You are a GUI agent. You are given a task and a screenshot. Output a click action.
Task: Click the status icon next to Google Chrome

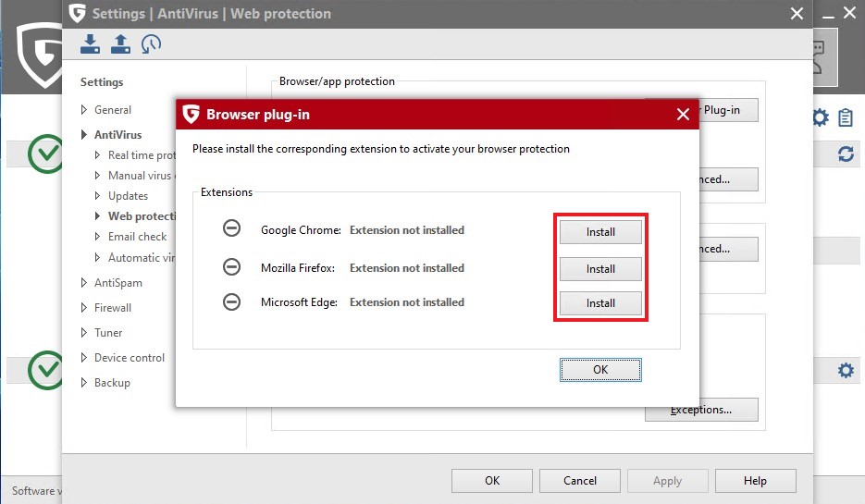pos(231,227)
